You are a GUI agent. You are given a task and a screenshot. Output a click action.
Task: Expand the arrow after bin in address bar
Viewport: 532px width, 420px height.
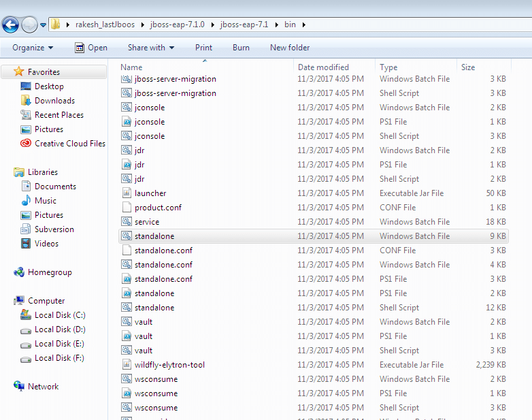pos(303,25)
